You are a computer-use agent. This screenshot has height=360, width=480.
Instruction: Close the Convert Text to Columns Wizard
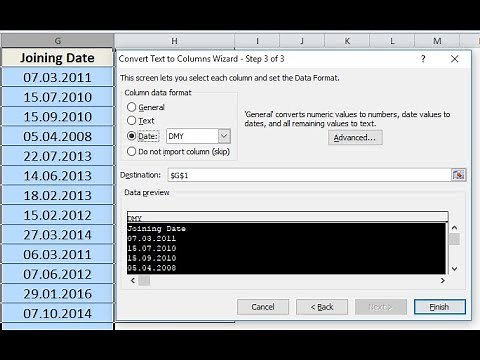pyautogui.click(x=454, y=59)
